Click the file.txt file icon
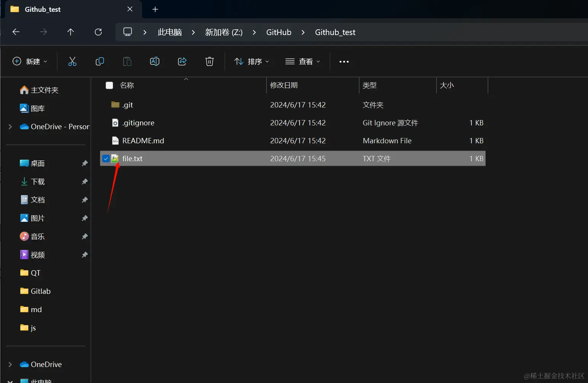Viewport: 588px width, 383px height. click(115, 159)
